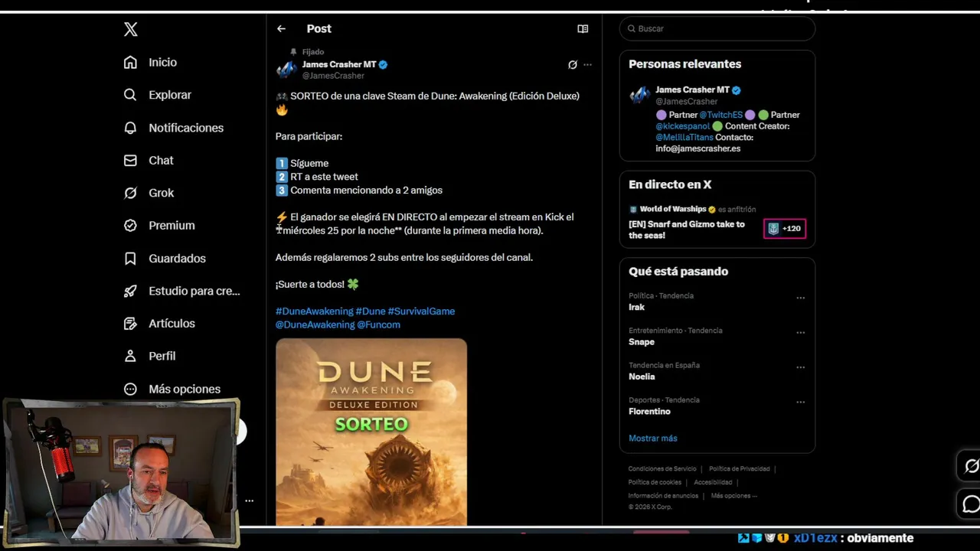This screenshot has width=980, height=551.
Task: Click the Florentino trending topic
Action: tap(649, 411)
